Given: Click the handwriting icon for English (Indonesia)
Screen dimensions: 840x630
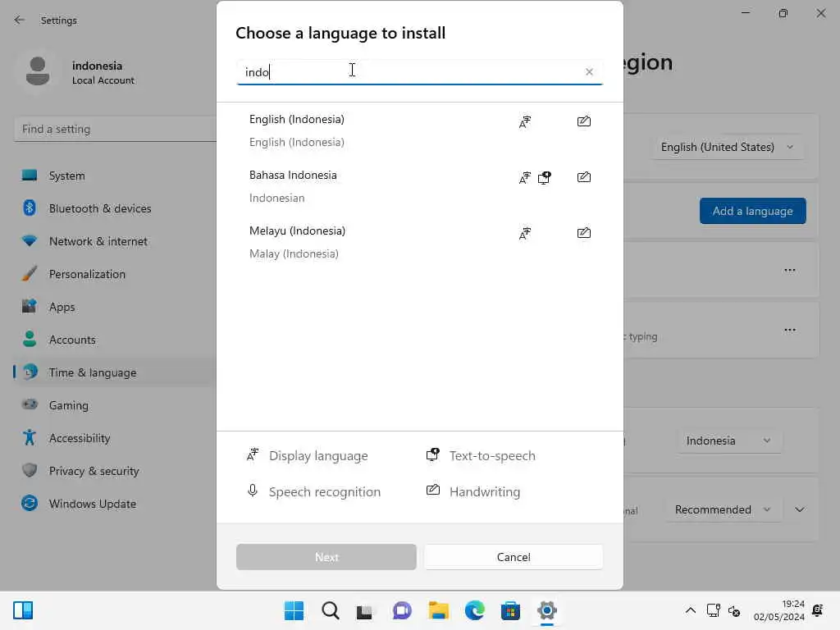Looking at the screenshot, I should [x=583, y=121].
